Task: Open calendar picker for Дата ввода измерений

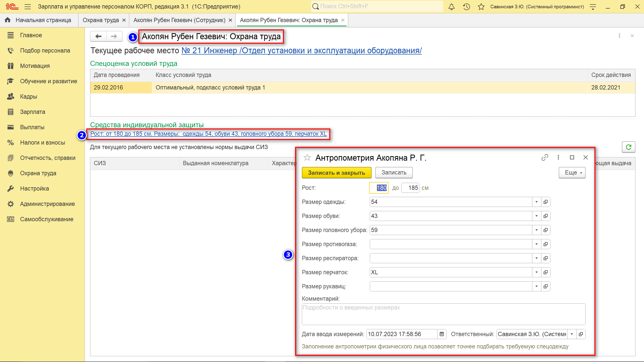Action: [441, 334]
